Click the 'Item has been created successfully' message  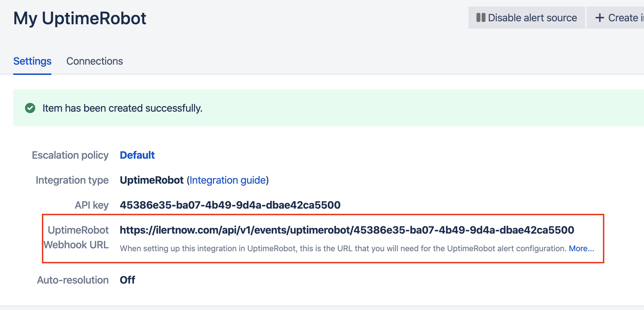pyautogui.click(x=122, y=108)
